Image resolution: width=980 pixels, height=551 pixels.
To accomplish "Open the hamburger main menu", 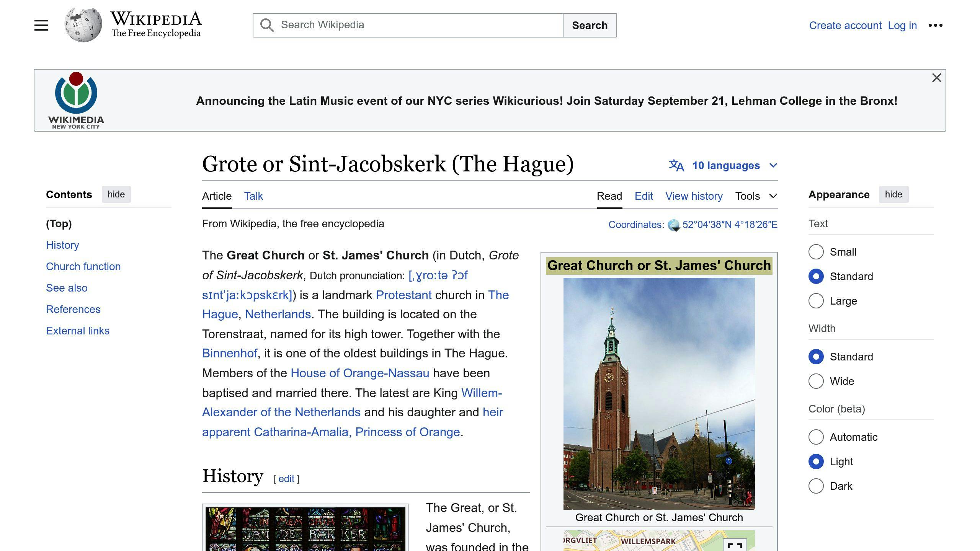I will coord(41,25).
